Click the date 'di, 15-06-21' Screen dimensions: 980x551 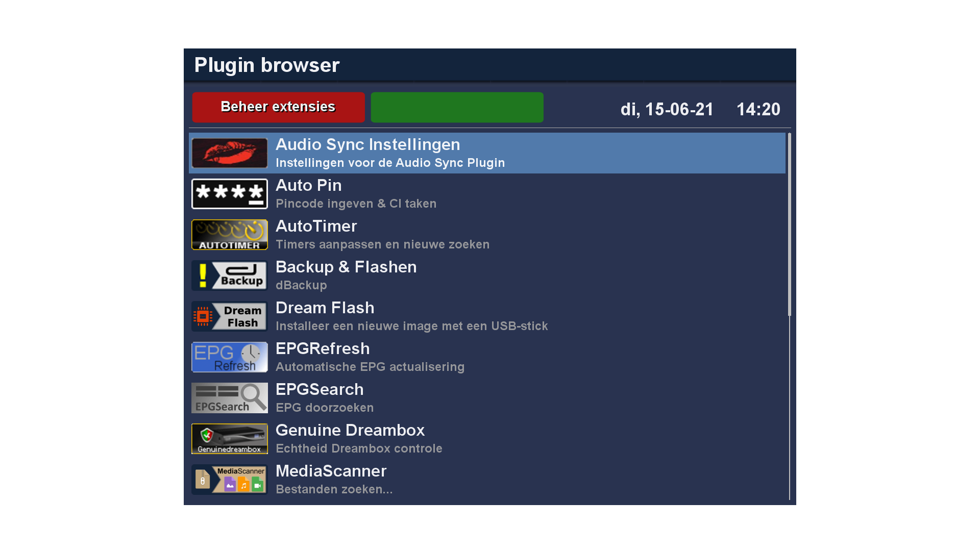667,110
